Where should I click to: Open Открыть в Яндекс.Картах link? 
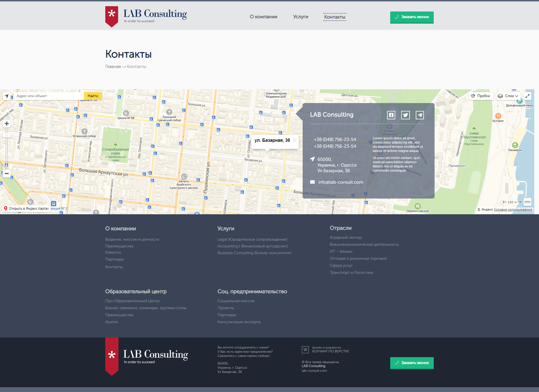tap(26, 209)
